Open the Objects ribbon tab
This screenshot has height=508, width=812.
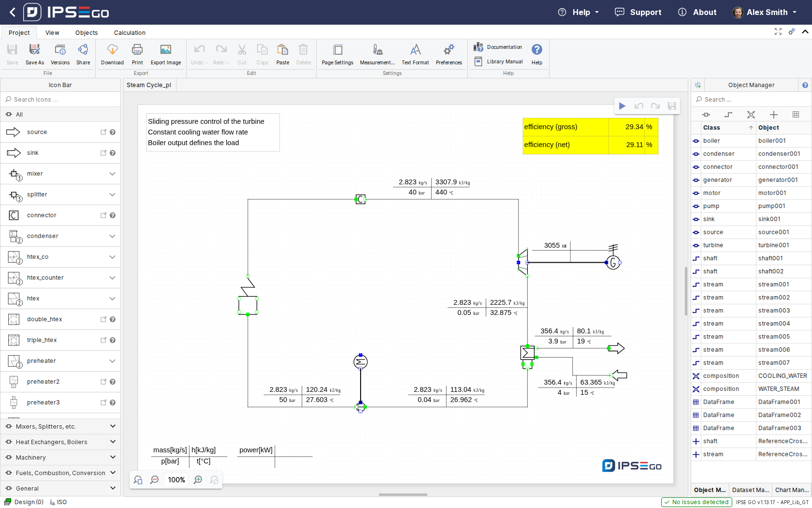pyautogui.click(x=87, y=33)
